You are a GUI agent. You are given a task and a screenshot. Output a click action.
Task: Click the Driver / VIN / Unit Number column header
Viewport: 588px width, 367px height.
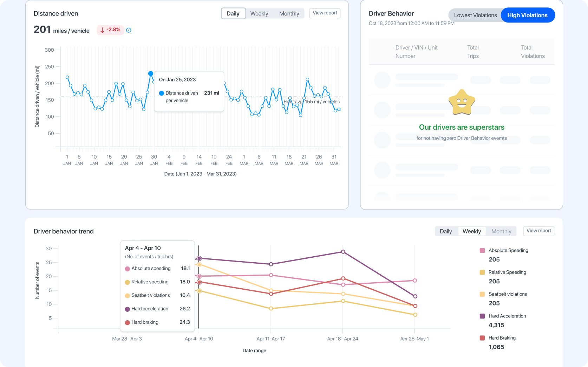click(x=416, y=52)
